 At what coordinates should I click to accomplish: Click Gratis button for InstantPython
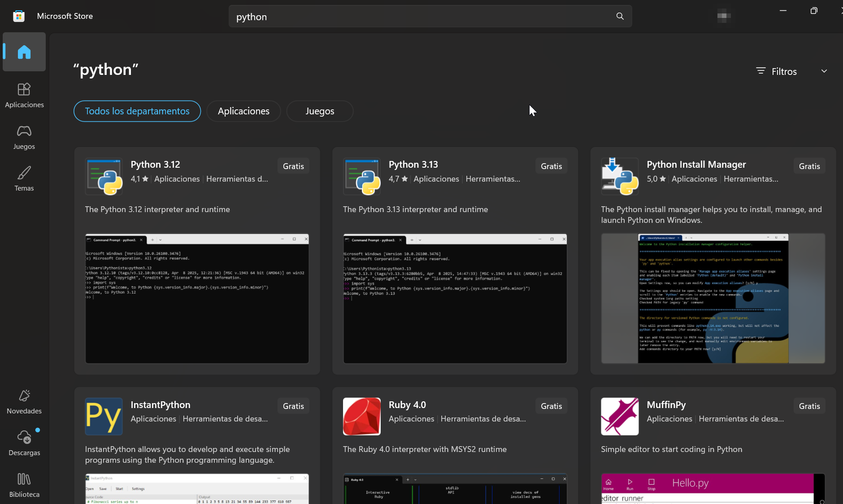(x=293, y=406)
